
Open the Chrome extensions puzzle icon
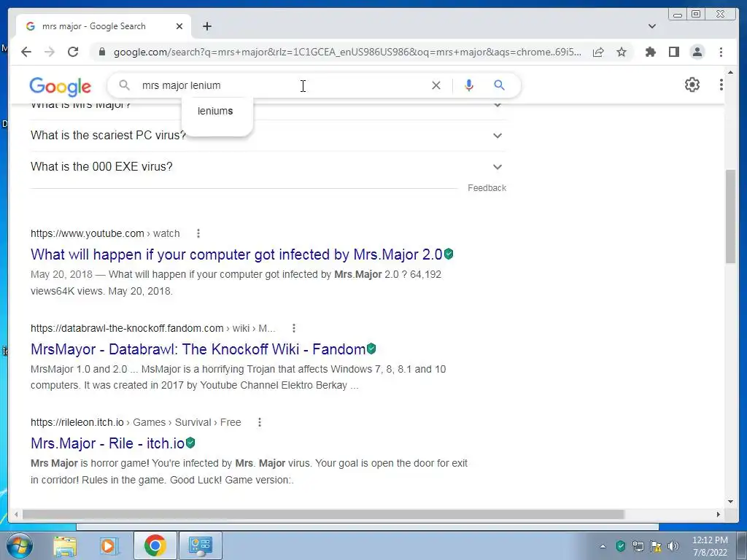click(x=650, y=52)
